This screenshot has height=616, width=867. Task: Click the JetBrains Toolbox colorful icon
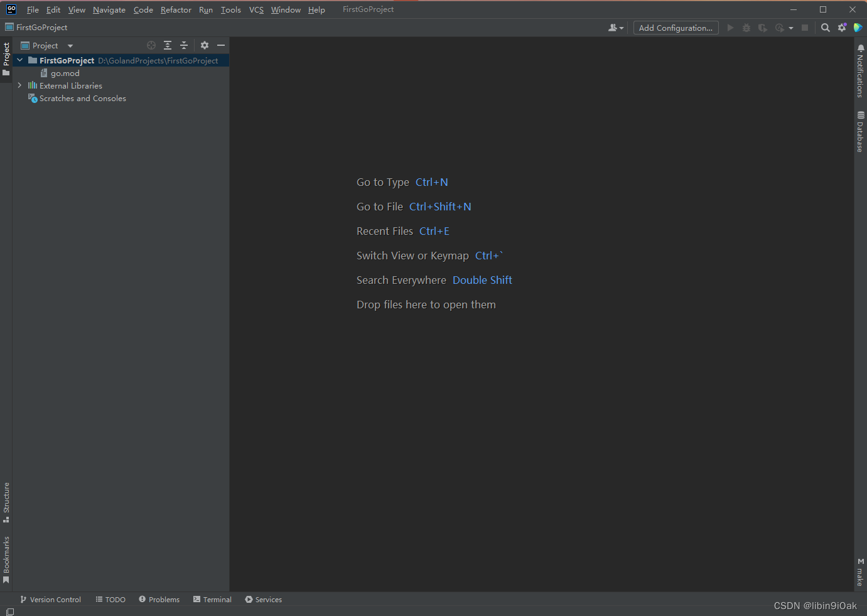858,28
